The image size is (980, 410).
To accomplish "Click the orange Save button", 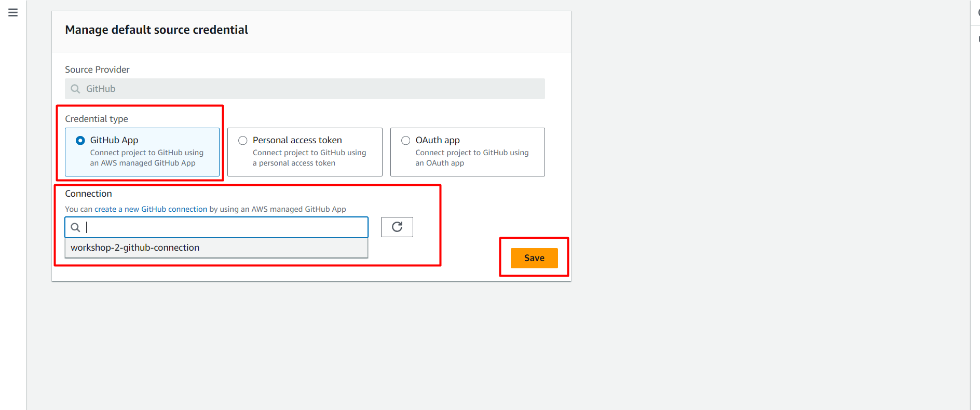I will (534, 258).
